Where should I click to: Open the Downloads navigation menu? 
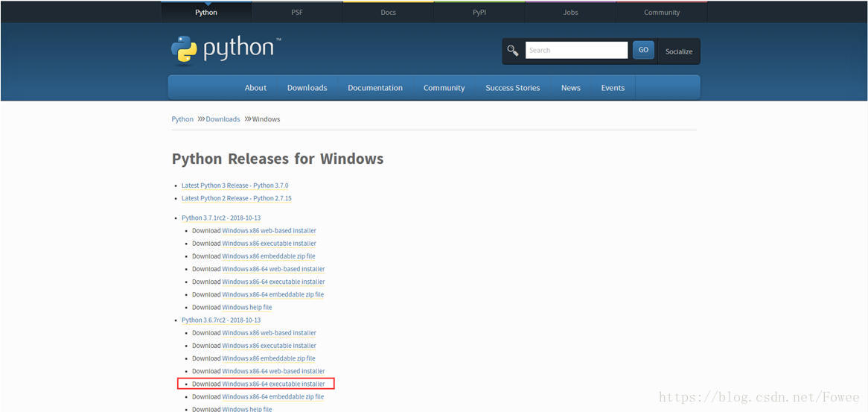point(307,87)
